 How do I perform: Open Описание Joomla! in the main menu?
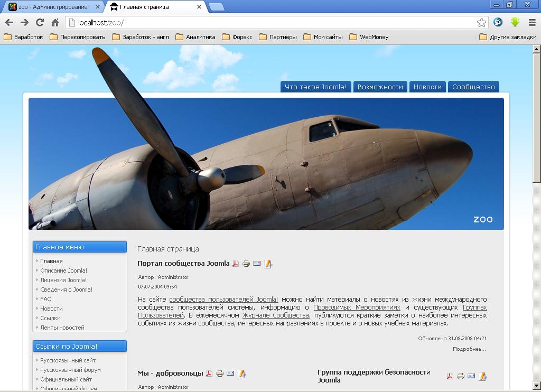[63, 270]
